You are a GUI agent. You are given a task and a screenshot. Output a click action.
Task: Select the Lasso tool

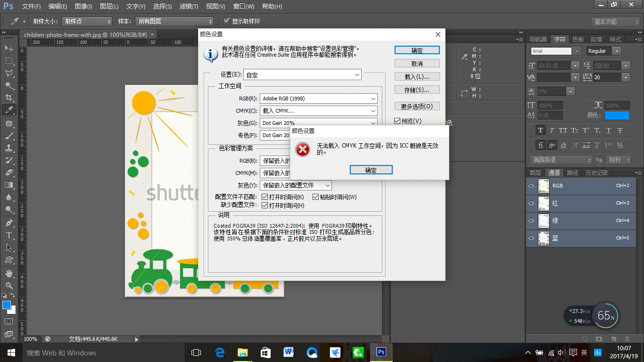pyautogui.click(x=9, y=73)
